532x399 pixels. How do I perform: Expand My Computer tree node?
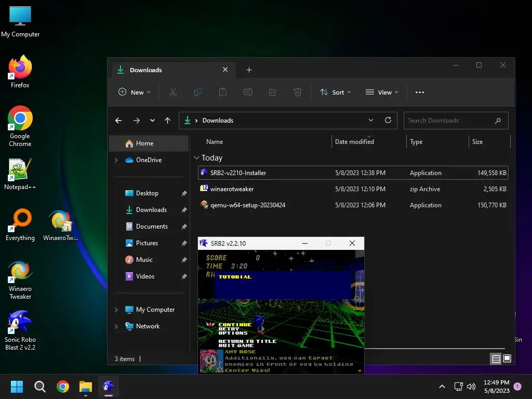[116, 310]
